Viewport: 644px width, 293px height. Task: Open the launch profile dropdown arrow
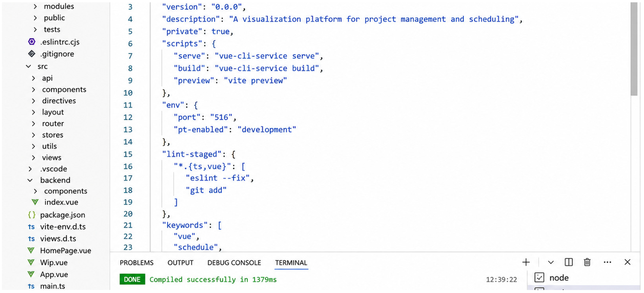pyautogui.click(x=551, y=262)
